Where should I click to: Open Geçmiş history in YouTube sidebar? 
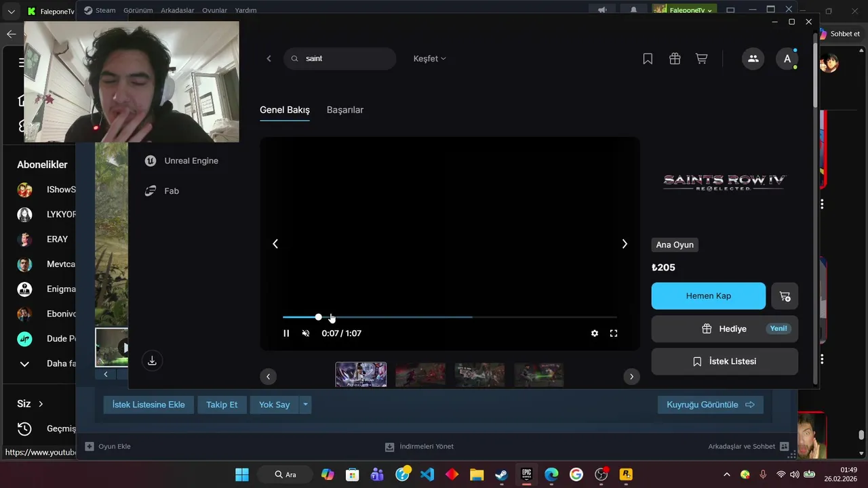point(47,429)
